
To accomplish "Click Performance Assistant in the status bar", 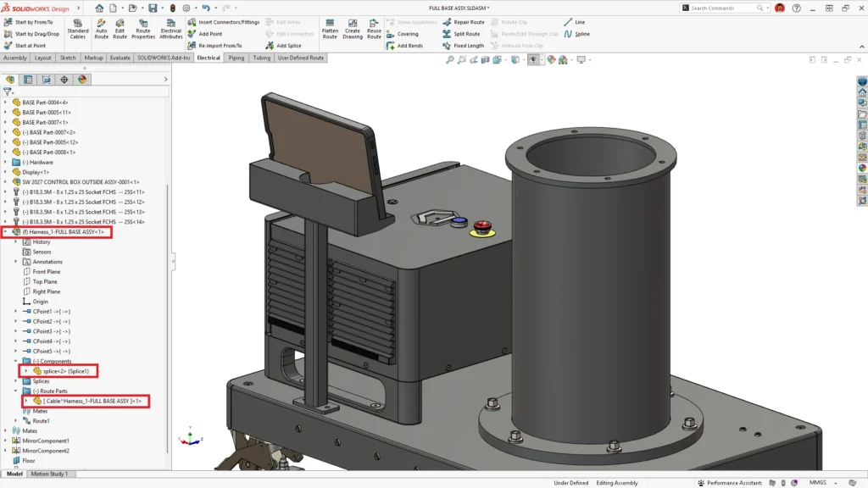I will [x=730, y=482].
